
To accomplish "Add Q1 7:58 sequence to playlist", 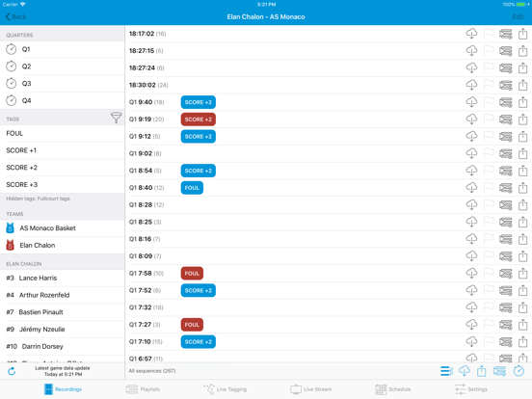I will point(506,273).
